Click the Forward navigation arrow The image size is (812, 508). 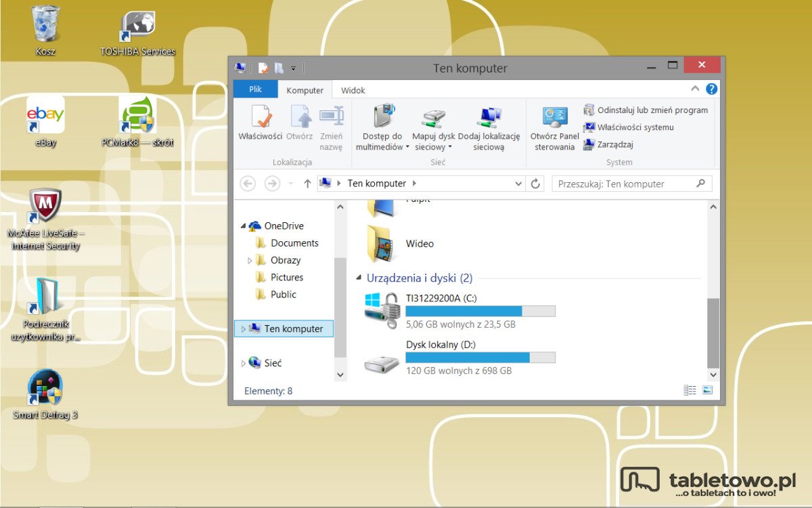(x=272, y=184)
